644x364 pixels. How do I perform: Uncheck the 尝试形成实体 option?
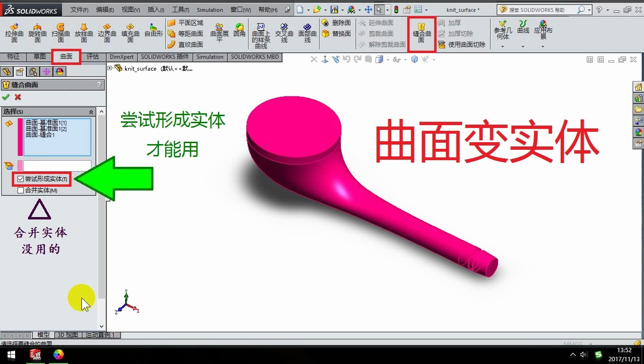[x=20, y=179]
